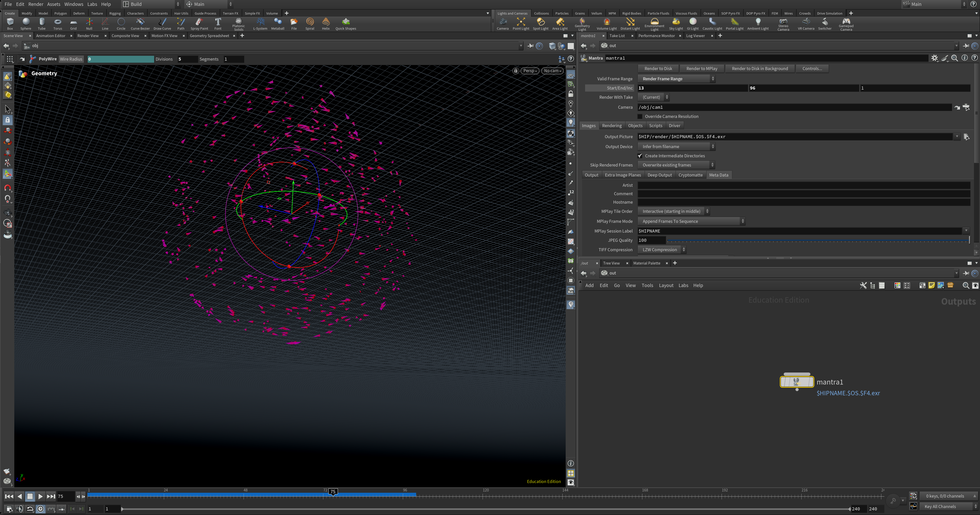The height and width of the screenshot is (515, 980).
Task: Toggle playbar audio button
Action: pos(20,509)
